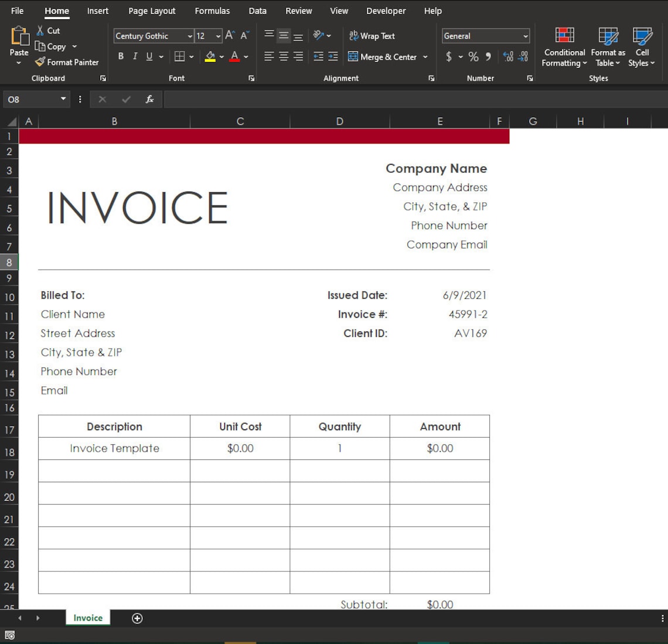Click Increase Decimal icon

tap(508, 56)
